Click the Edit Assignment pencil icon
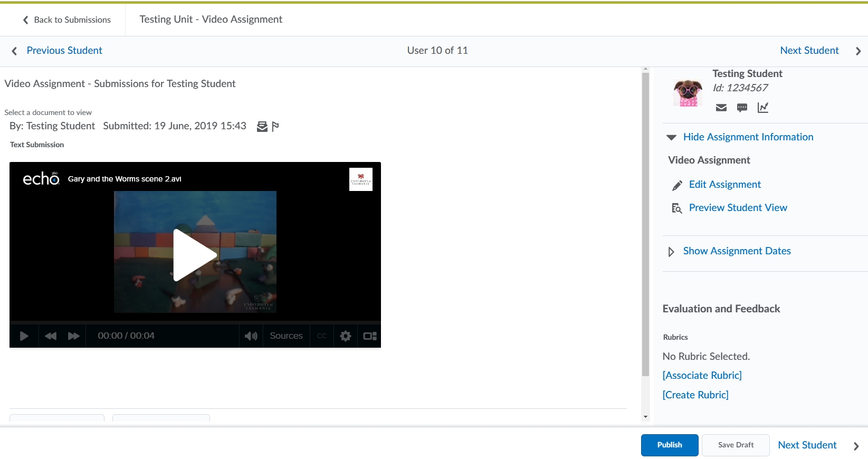Screen dimensions: 868x459 pyautogui.click(x=677, y=185)
